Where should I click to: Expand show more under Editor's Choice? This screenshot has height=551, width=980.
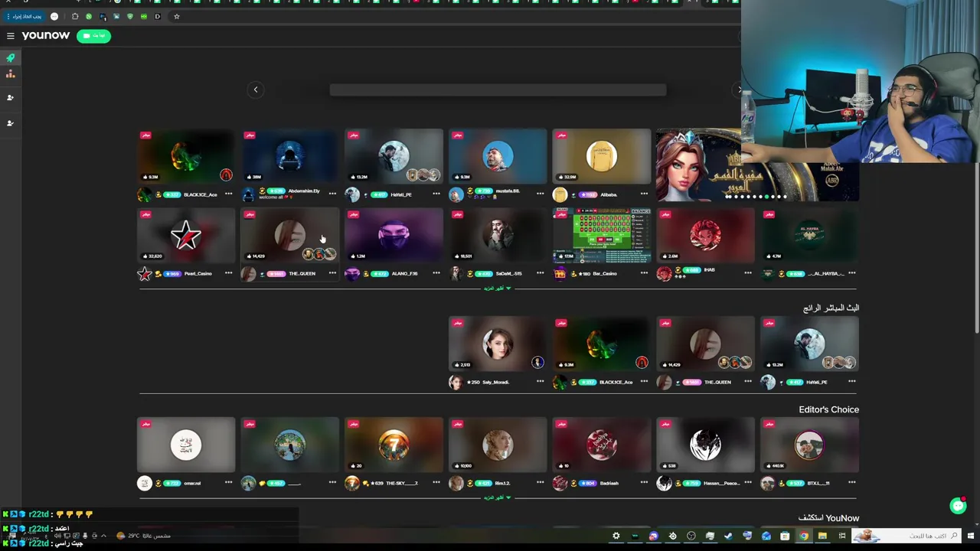click(498, 497)
